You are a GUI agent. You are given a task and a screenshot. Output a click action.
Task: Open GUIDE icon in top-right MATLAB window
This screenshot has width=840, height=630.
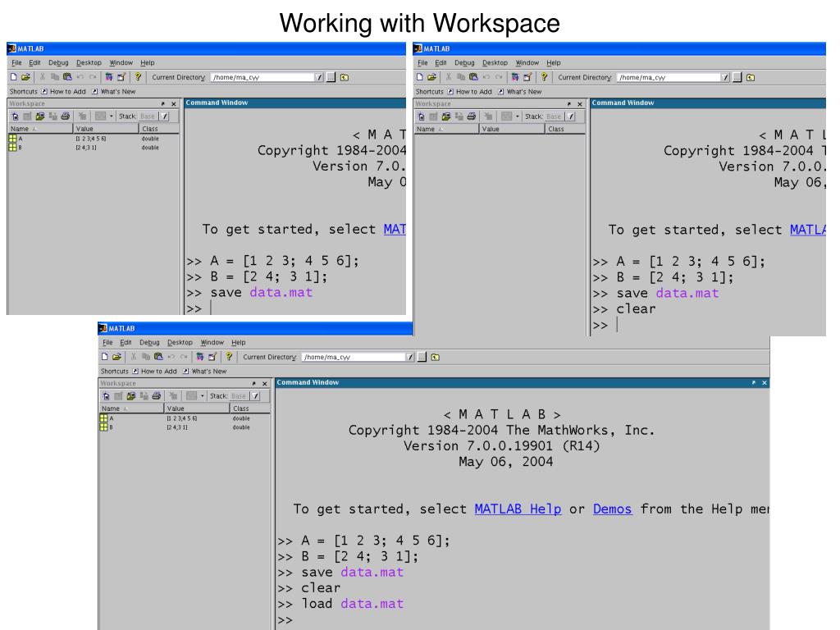(x=527, y=77)
